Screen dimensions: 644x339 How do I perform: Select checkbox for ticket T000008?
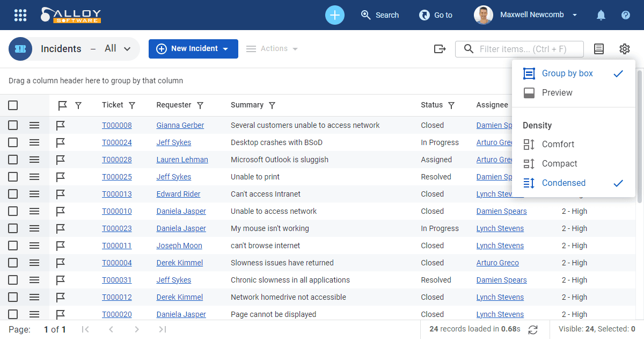(13, 125)
